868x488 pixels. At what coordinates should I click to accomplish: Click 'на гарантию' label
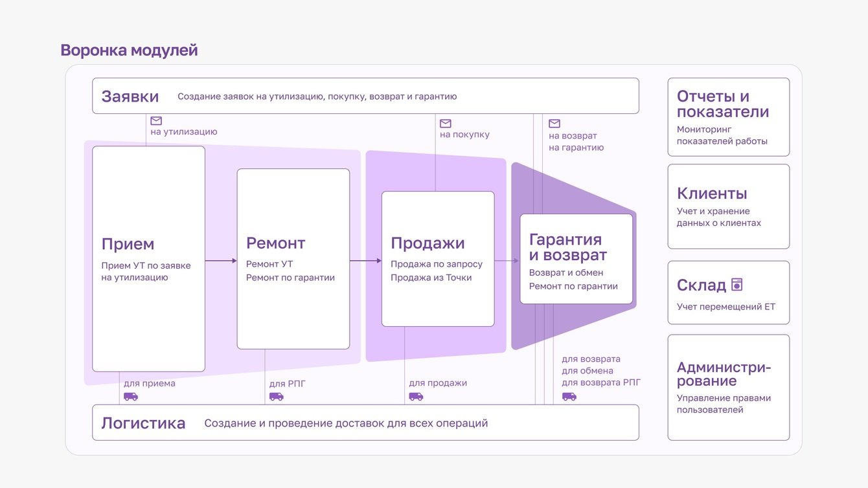(576, 148)
